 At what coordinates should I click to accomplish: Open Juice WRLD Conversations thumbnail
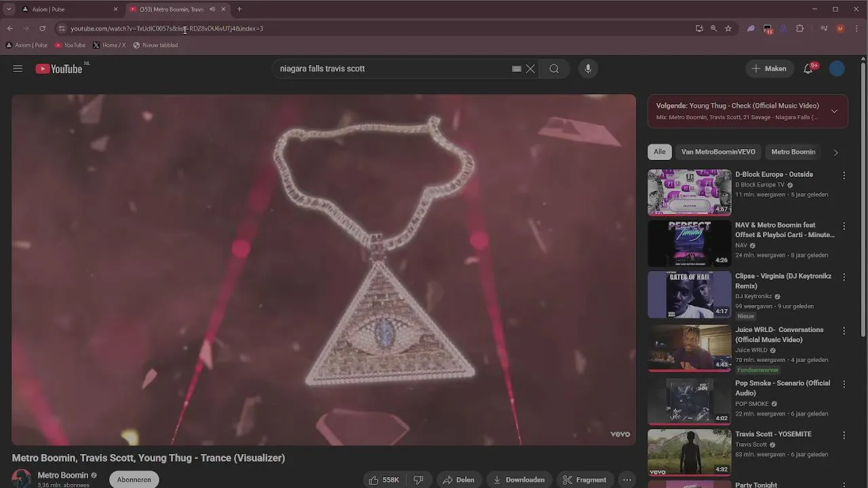click(x=689, y=348)
